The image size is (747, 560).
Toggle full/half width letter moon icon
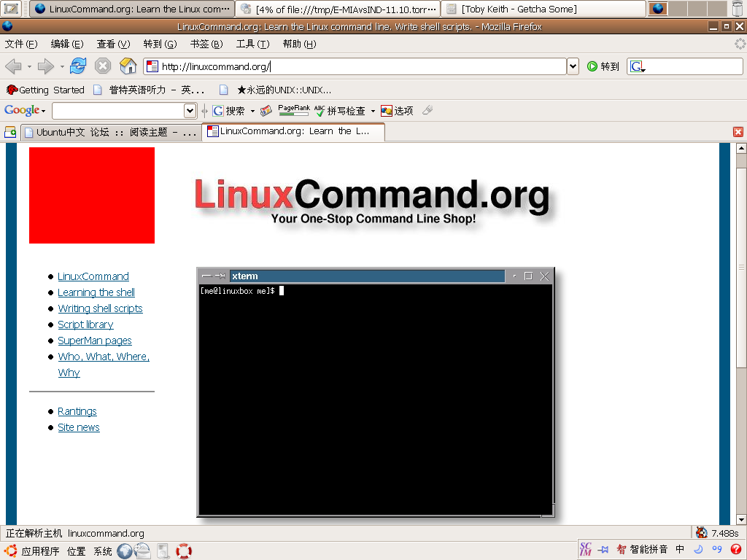coord(698,550)
